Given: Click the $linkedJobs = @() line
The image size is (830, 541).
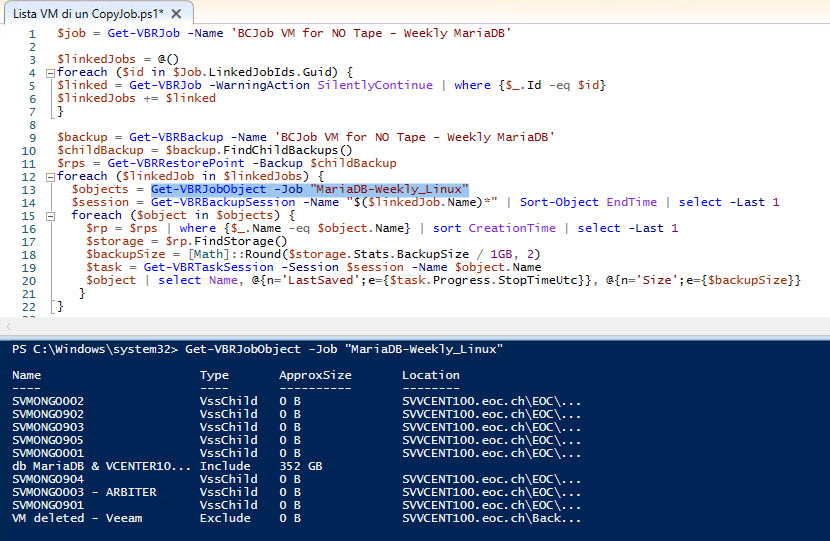Looking at the screenshot, I should 118,59.
